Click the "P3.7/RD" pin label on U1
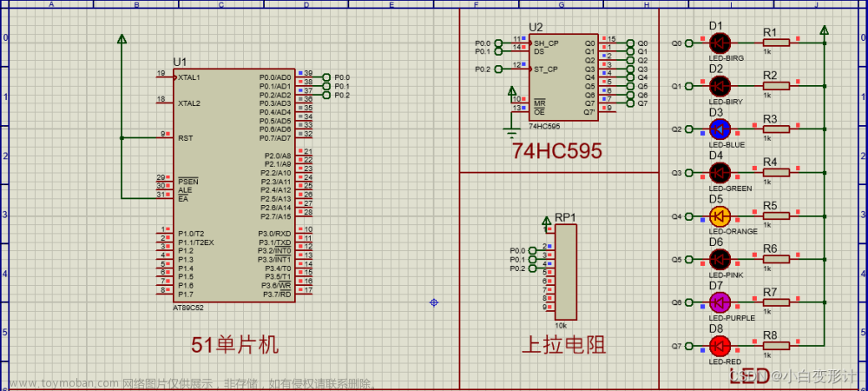The width and height of the screenshot is (868, 391). (277, 294)
